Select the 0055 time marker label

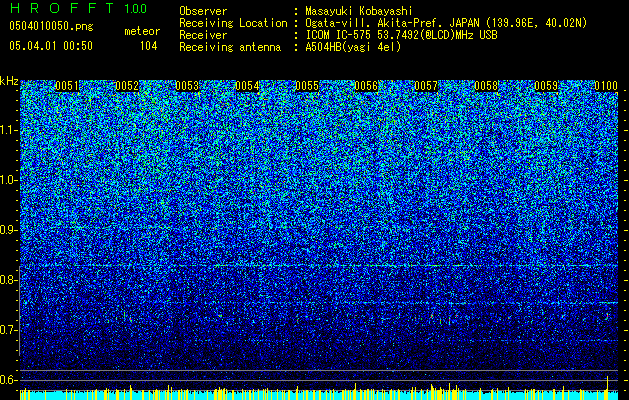pyautogui.click(x=307, y=86)
